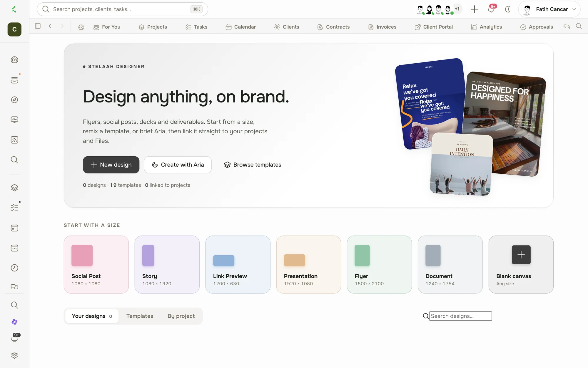This screenshot has width=588, height=368.
Task: Select Document 1240 × 1754 size
Action: [x=450, y=264]
